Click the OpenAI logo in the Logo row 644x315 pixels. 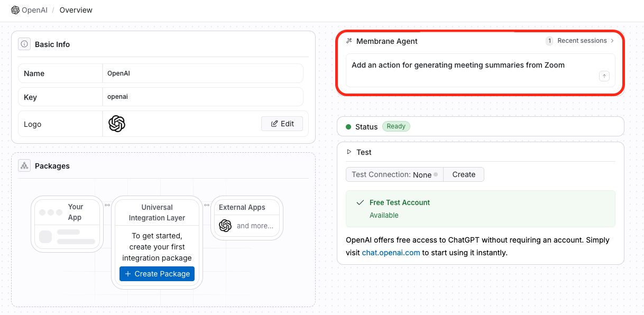(117, 124)
